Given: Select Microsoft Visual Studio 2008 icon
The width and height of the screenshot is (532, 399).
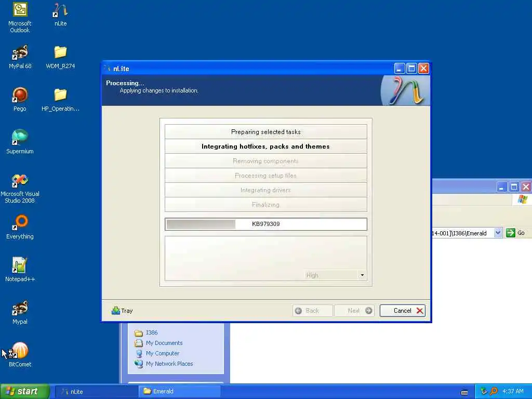Looking at the screenshot, I should pos(20,188).
